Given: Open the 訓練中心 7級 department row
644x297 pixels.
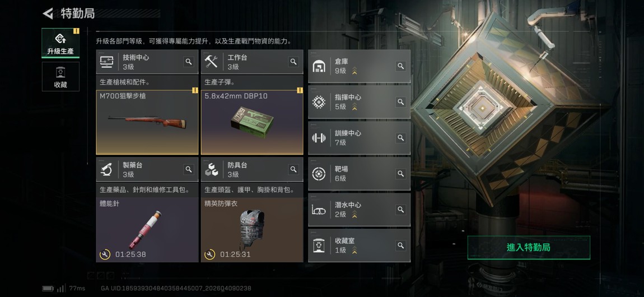Looking at the screenshot, I should 359,138.
